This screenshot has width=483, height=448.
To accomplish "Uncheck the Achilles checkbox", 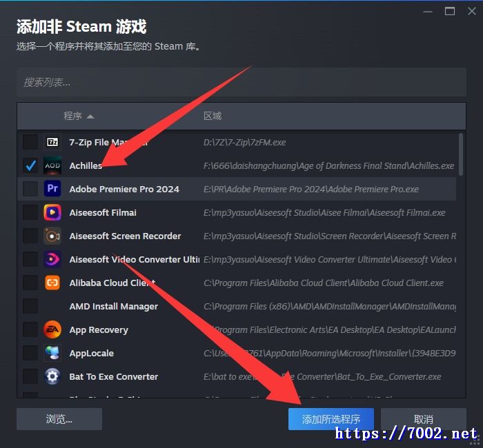I will [x=30, y=165].
